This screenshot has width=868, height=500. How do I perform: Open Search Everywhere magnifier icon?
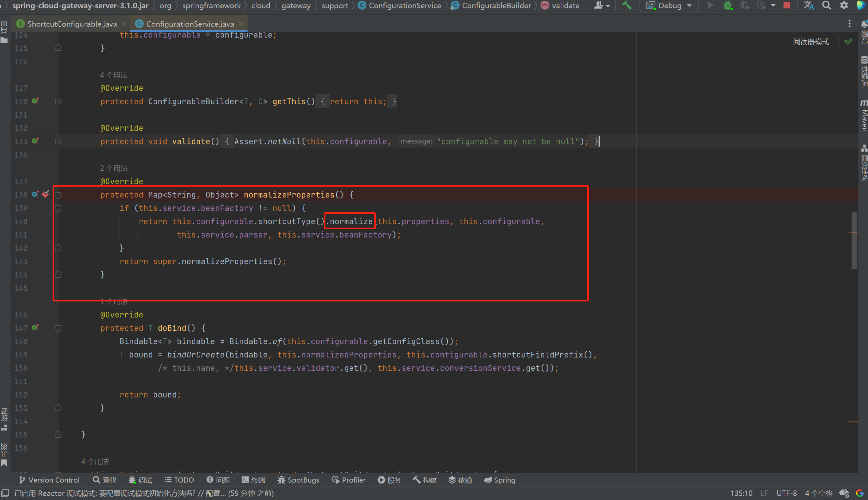[x=826, y=5]
